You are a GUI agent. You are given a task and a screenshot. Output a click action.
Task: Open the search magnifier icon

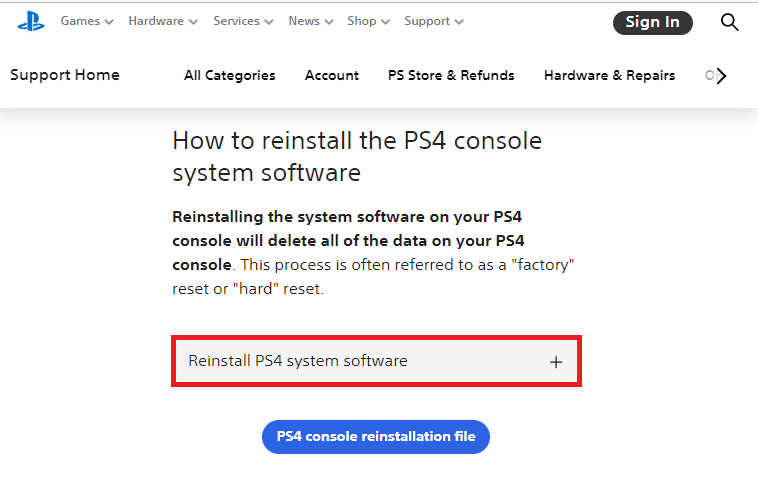click(x=729, y=22)
